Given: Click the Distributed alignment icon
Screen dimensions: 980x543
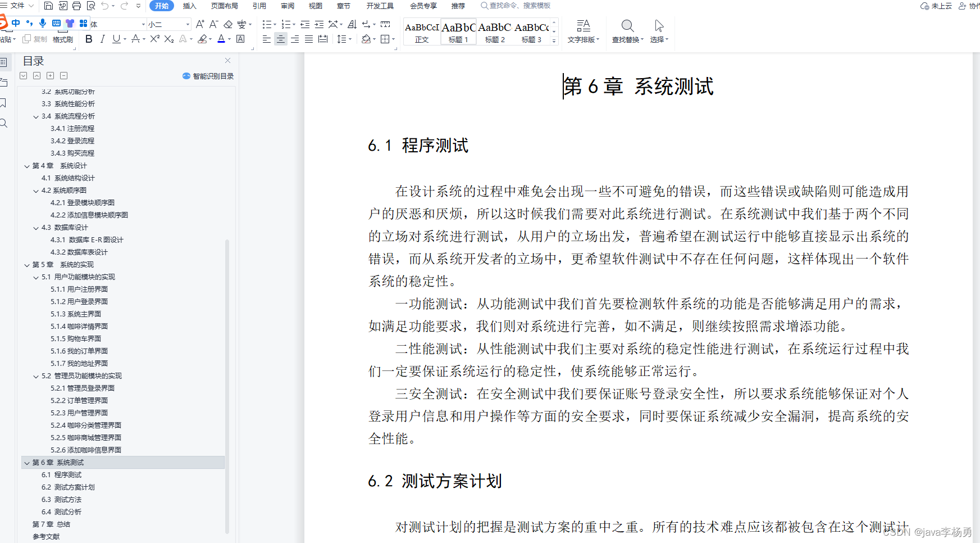Looking at the screenshot, I should click(x=323, y=39).
